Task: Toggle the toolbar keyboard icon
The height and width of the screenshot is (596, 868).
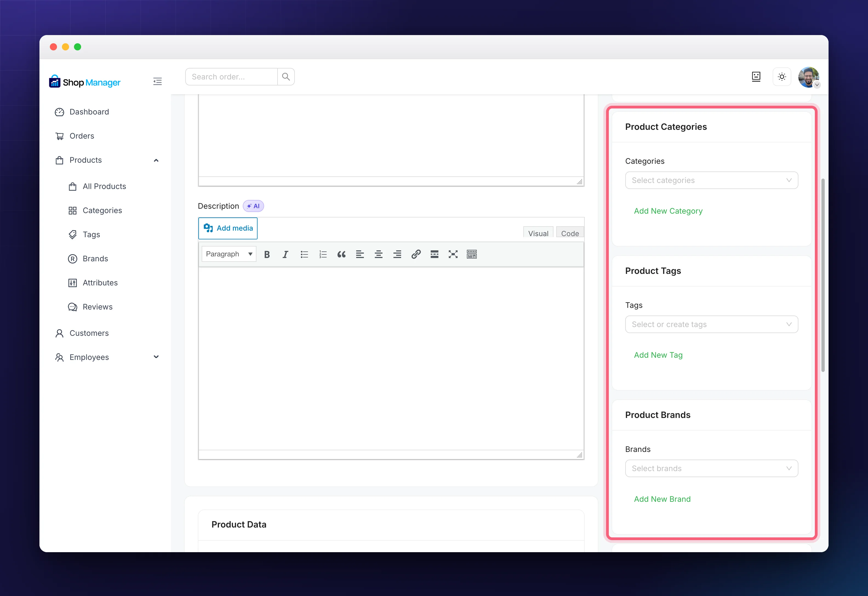Action: click(472, 254)
